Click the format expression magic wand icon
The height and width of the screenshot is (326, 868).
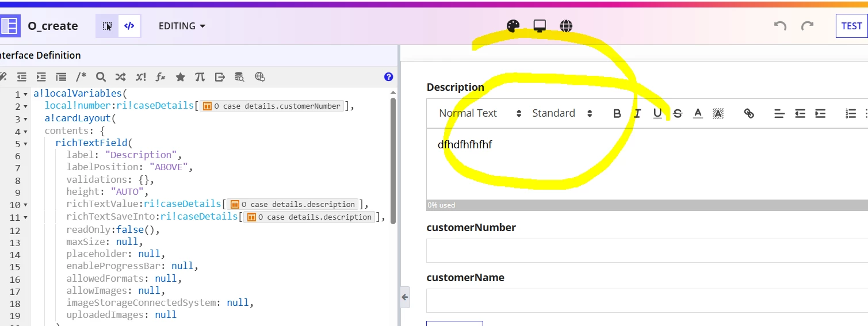point(3,76)
